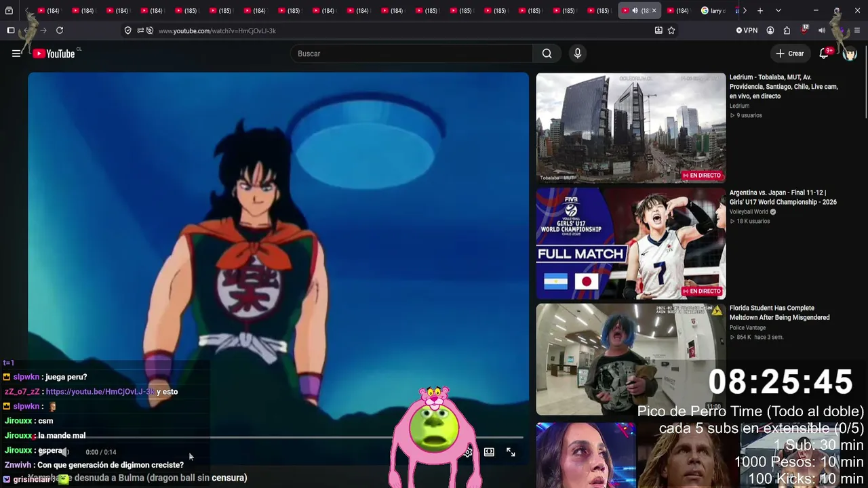
Task: Open the "Ledrium - Tobalaba, MUT" video title
Action: tap(785, 87)
